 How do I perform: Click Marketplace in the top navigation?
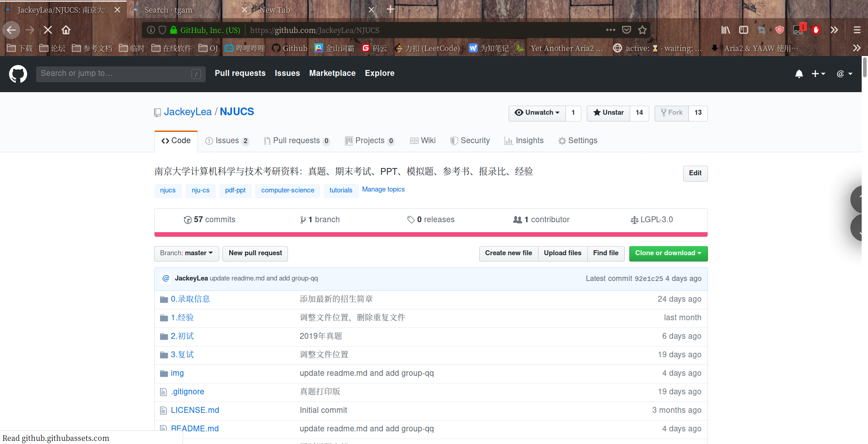pyautogui.click(x=332, y=73)
